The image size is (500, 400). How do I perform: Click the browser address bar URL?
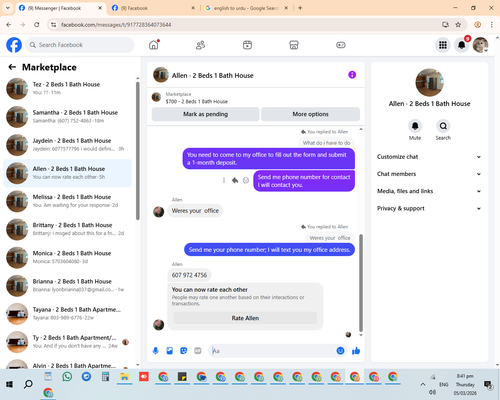[116, 25]
